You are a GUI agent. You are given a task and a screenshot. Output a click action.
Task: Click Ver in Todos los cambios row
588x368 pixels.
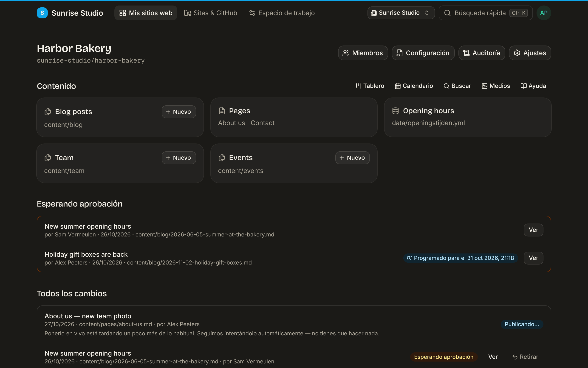493,357
